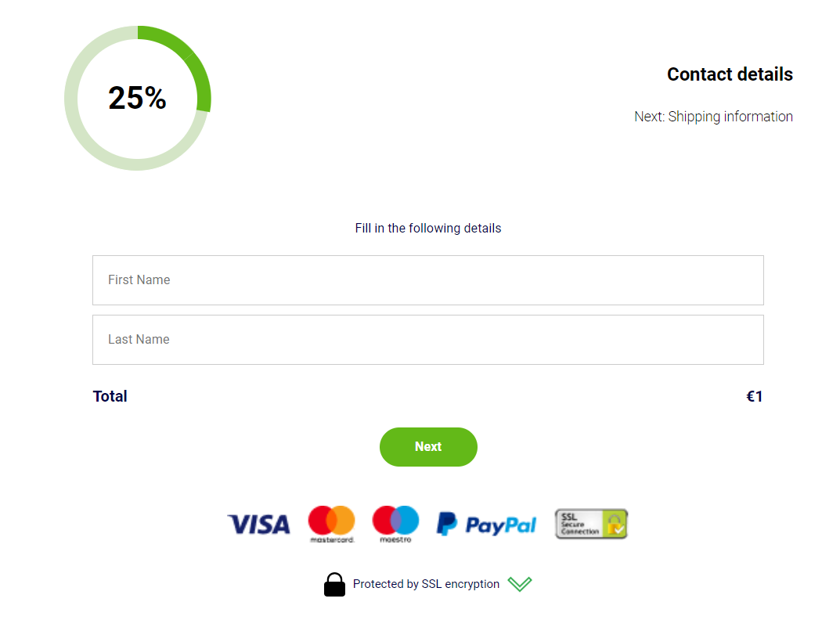The height and width of the screenshot is (631, 840).
Task: Click Protected by SSL encryption text
Action: click(426, 584)
